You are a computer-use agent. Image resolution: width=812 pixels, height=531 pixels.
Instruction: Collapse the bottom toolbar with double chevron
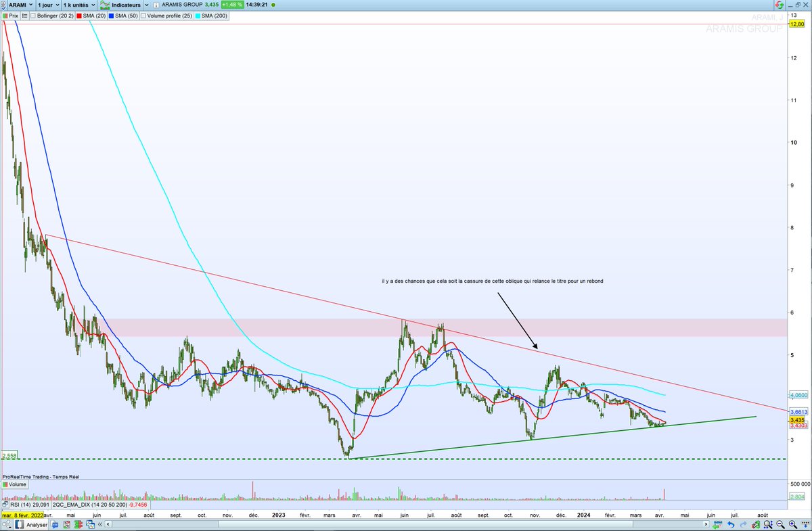(x=100, y=524)
